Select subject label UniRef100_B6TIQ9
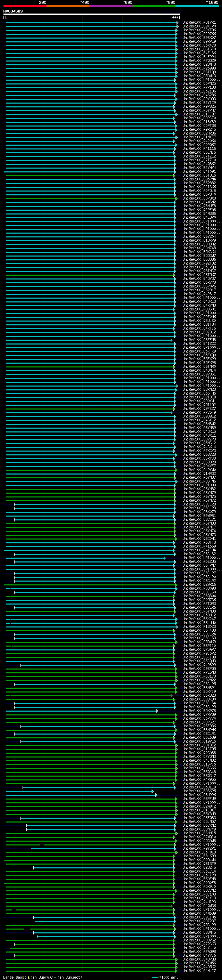 (x=199, y=72)
